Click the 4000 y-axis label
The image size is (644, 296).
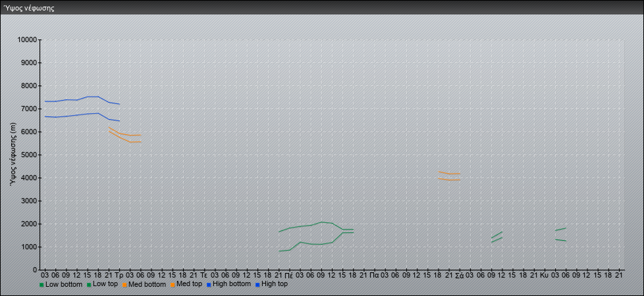[29, 178]
